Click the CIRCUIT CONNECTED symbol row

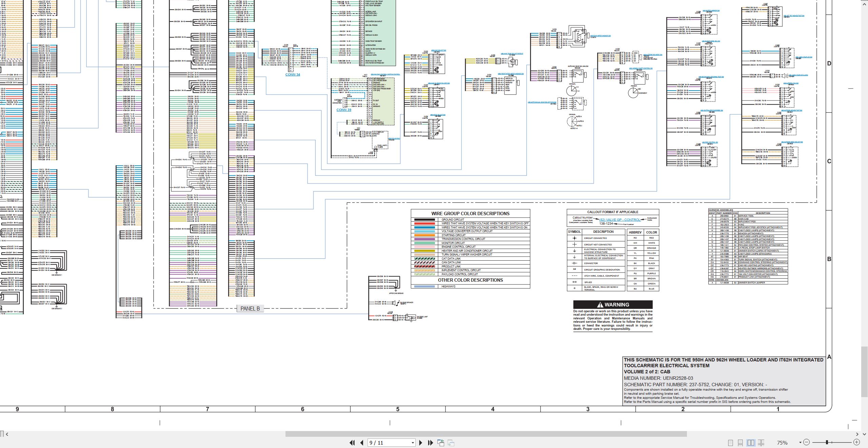point(596,238)
